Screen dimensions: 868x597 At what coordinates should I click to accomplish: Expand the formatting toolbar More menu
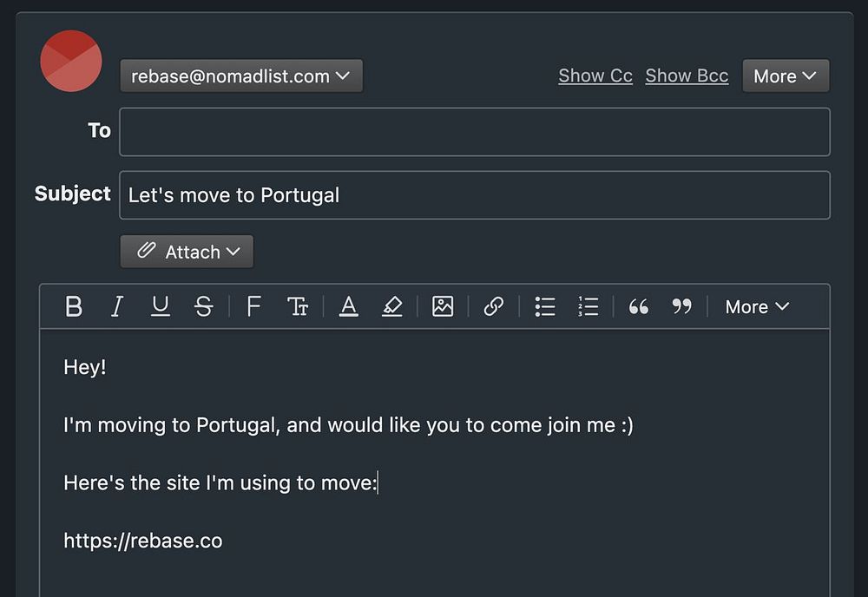(x=757, y=306)
